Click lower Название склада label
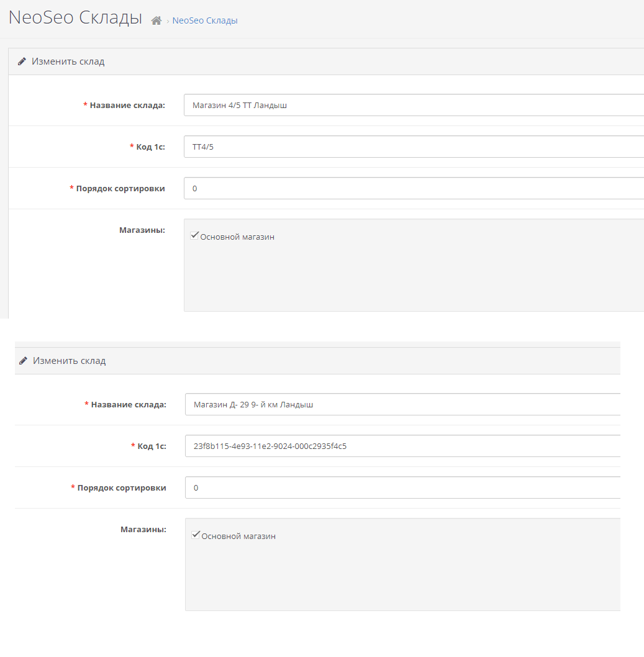Screen dimensions: 644x657 pyautogui.click(x=129, y=405)
